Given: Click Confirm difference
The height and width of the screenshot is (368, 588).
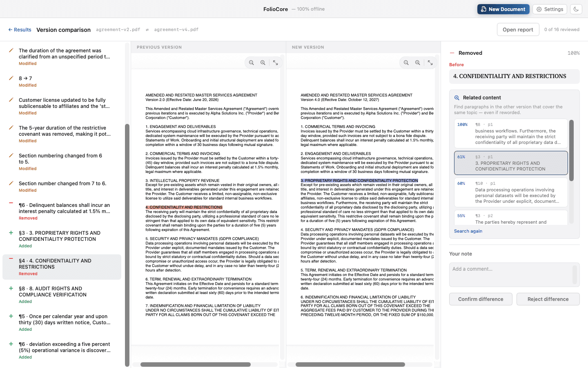Looking at the screenshot, I should click(481, 299).
